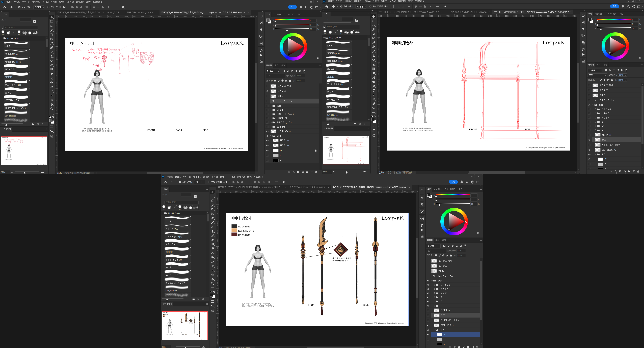Add layer mask in top-left window Layers panel
The image size is (644, 348).
298,172
